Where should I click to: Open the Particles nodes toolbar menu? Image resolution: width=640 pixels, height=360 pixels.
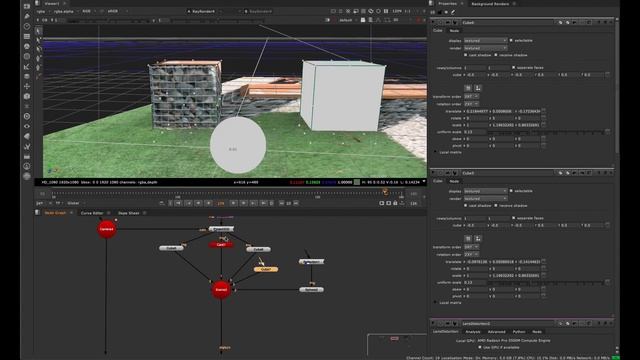tap(27, 106)
